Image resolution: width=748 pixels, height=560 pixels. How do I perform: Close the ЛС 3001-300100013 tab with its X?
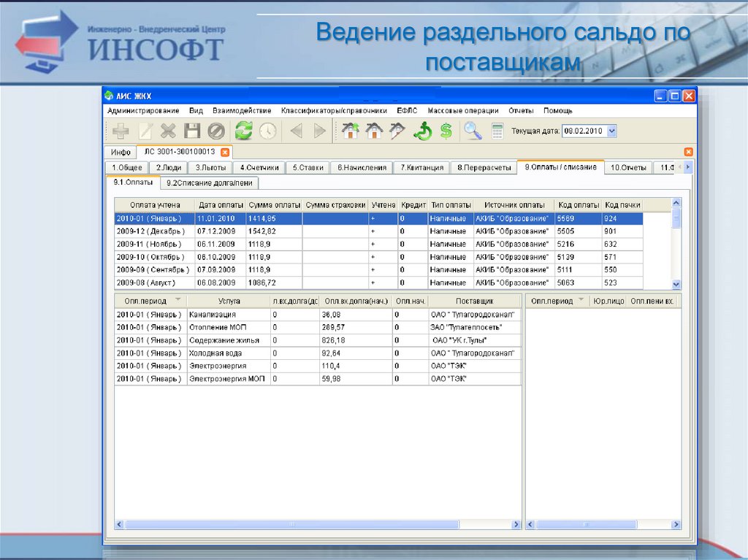pos(225,152)
